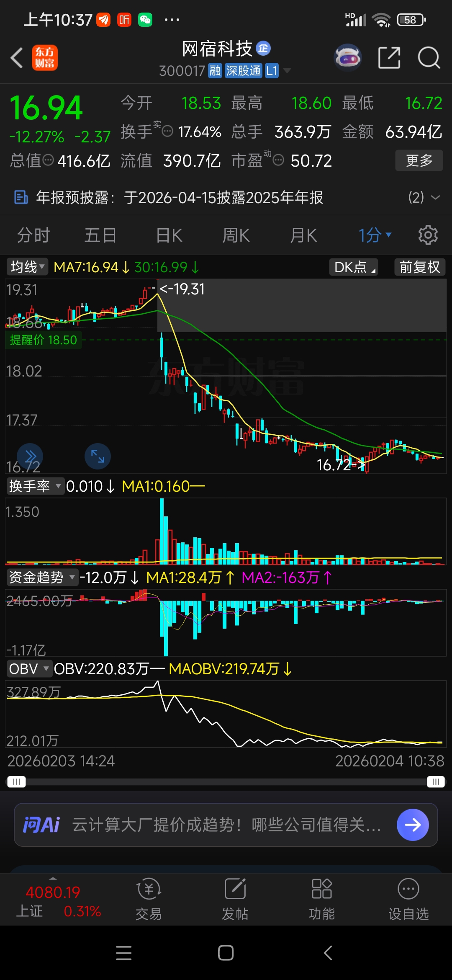Tap 金额 63.94亿 turnover value
This screenshot has width=452, height=980.
[x=392, y=132]
